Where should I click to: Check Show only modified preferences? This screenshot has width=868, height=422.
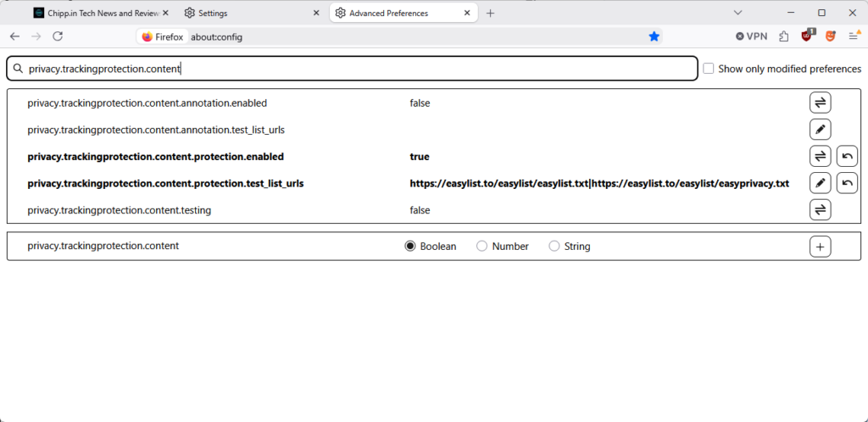coord(709,69)
